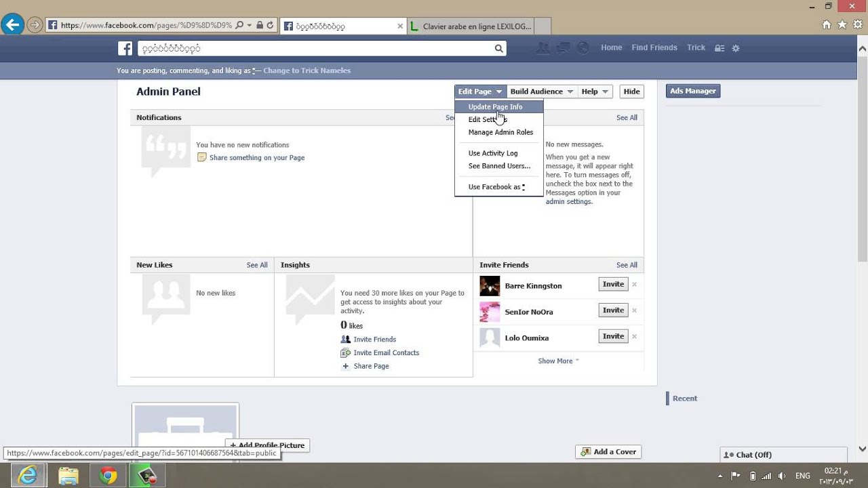Screen dimensions: 868x488
Task: Open the browser Tools gear icon
Action: pos(858,24)
